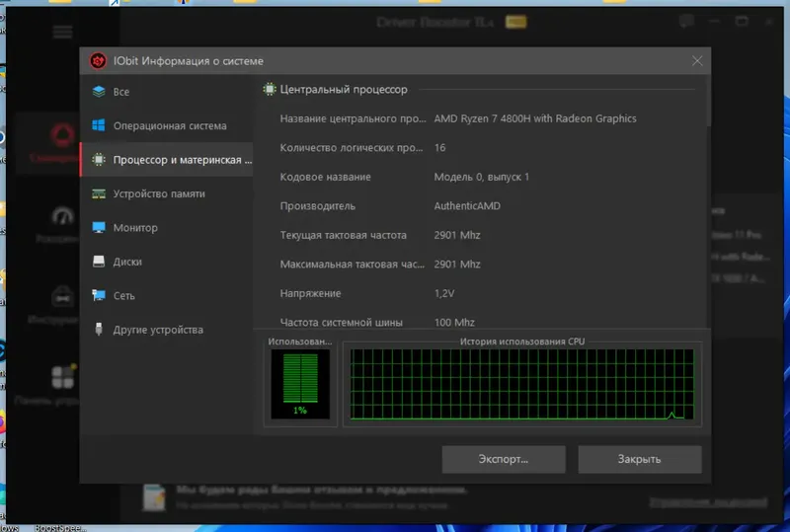This screenshot has height=532, width=790.
Task: Click the speedometer icon in Driver Booster sidebar
Action: pos(63,216)
